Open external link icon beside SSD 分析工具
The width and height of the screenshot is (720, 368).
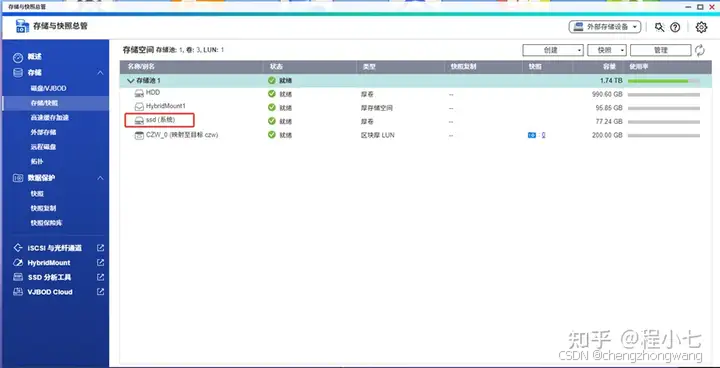tap(100, 277)
